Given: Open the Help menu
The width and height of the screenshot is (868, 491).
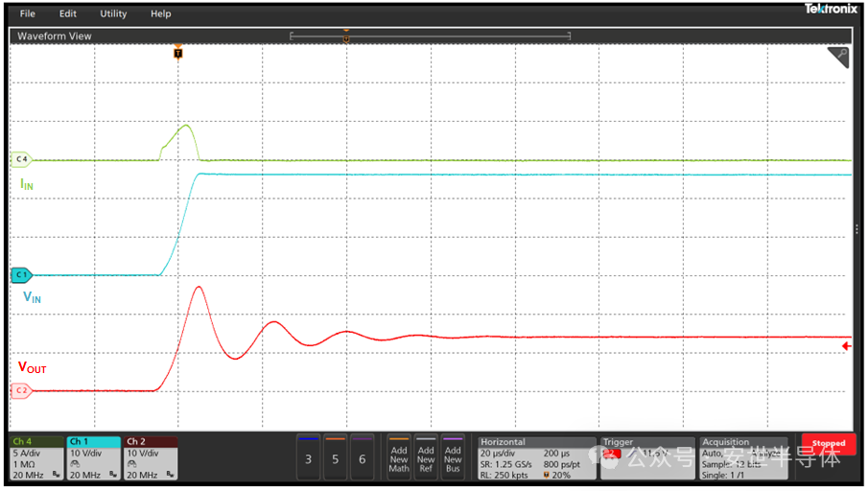Looking at the screenshot, I should [x=160, y=13].
